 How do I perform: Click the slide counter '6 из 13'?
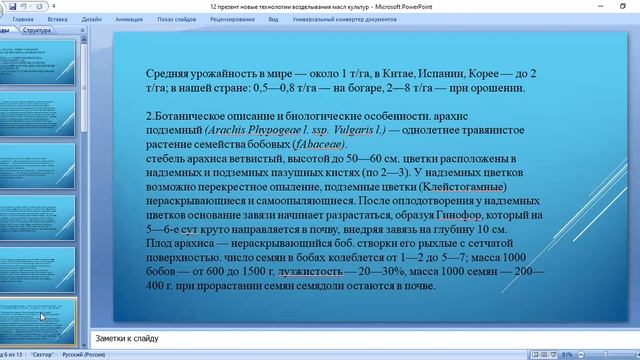[12, 355]
